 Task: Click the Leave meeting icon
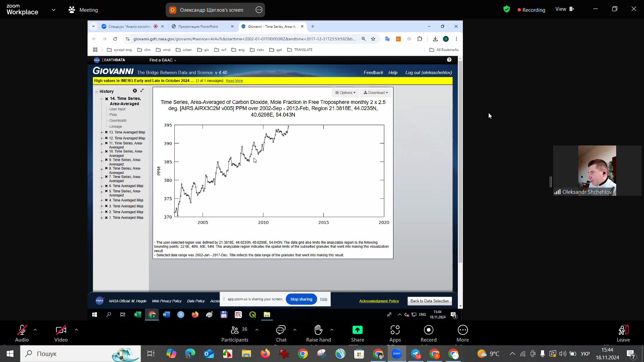pos(623,330)
